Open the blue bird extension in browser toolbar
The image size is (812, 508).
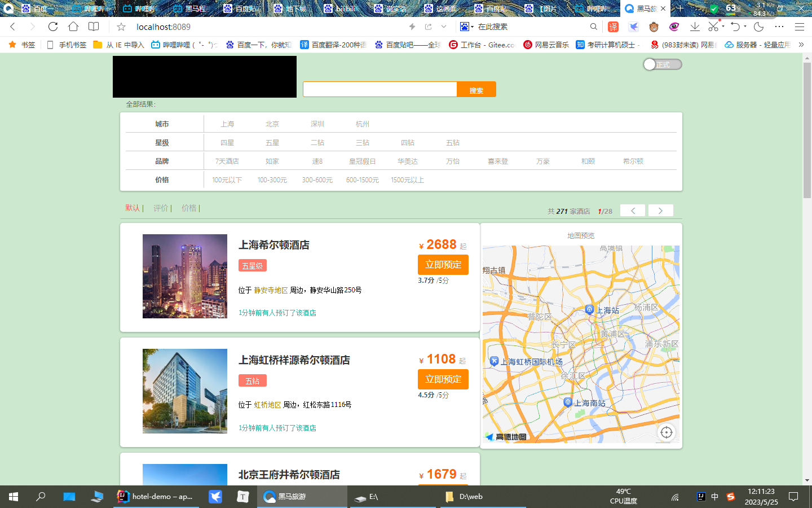click(634, 27)
